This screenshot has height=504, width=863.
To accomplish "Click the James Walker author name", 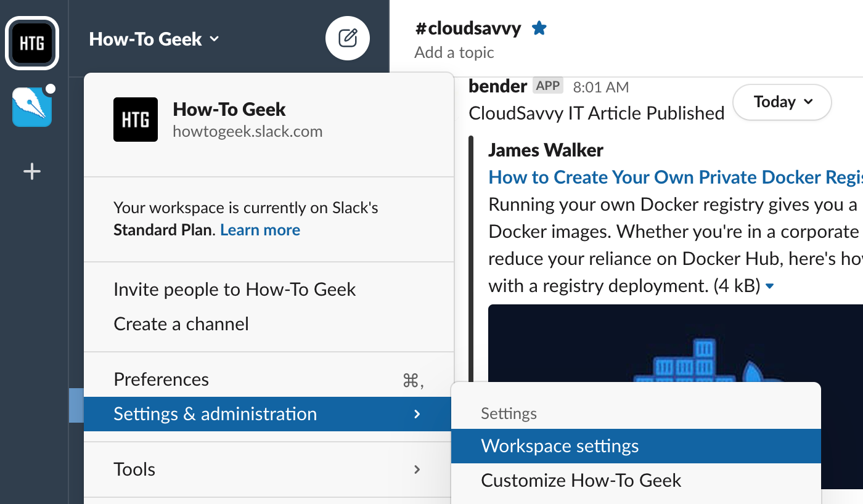I will 546,150.
